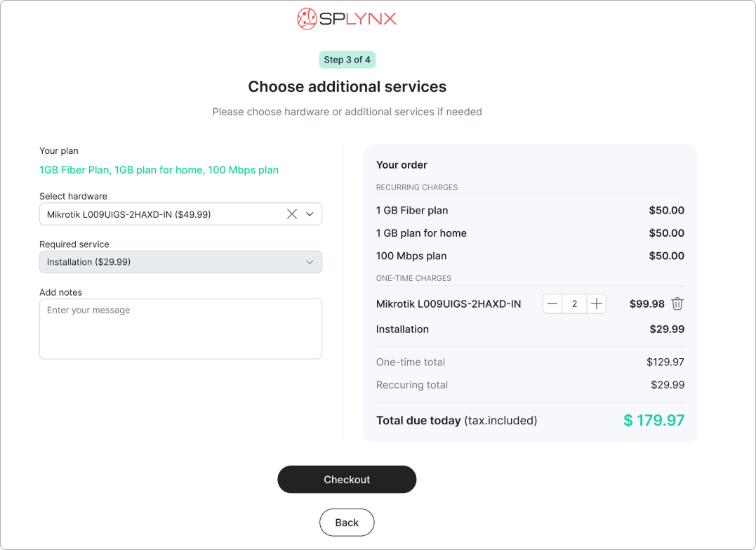Click the One-time total amount $129.97
This screenshot has height=550, width=756.
click(x=665, y=362)
